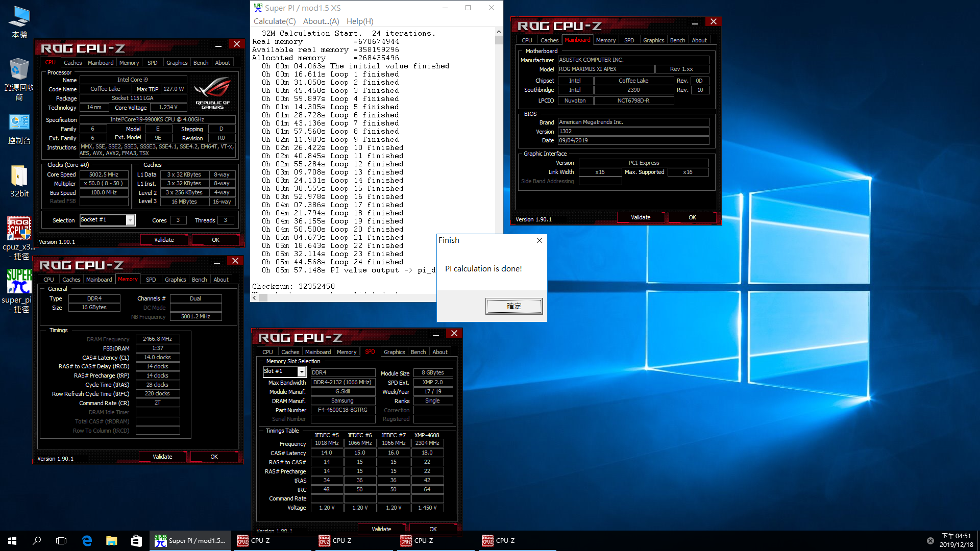Click OK to confirm PI calculation

point(513,306)
